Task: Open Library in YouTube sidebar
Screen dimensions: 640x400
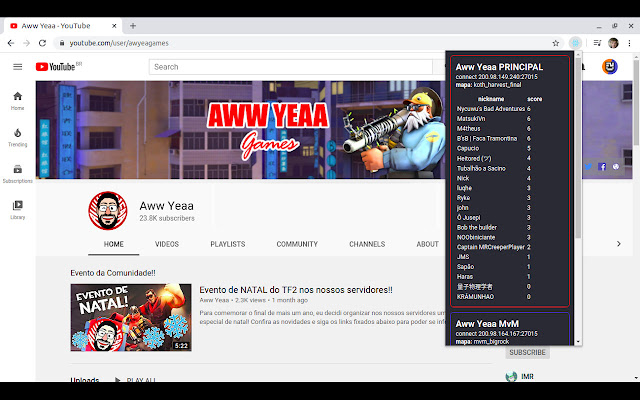Action: pos(18,210)
